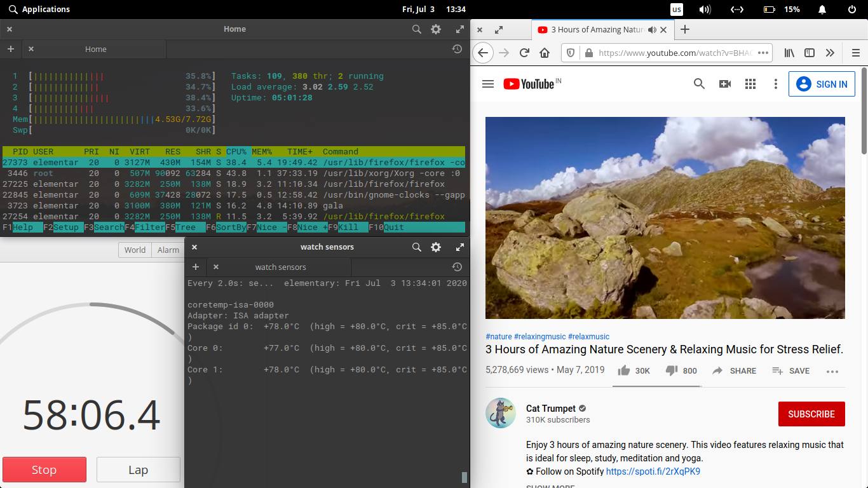Open Cat Trumpet channel name
Image resolution: width=868 pixels, height=488 pixels.
click(x=551, y=409)
